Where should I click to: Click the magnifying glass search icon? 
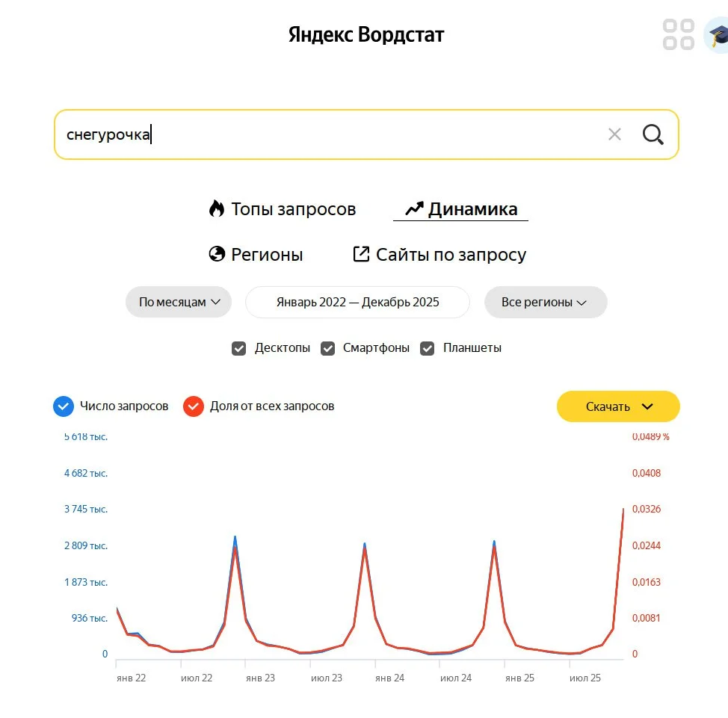point(653,134)
